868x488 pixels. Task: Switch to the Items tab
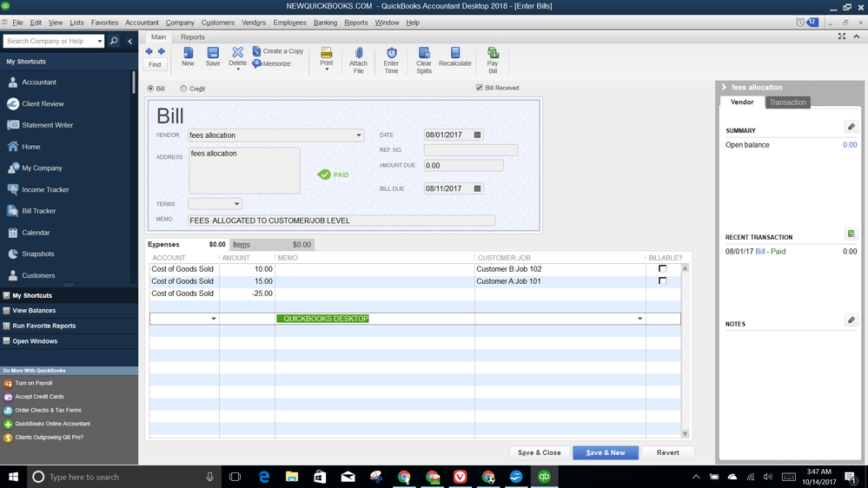(x=272, y=245)
